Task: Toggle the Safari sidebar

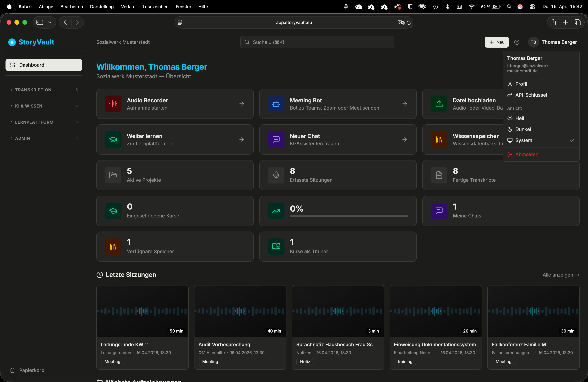Action: (40, 23)
